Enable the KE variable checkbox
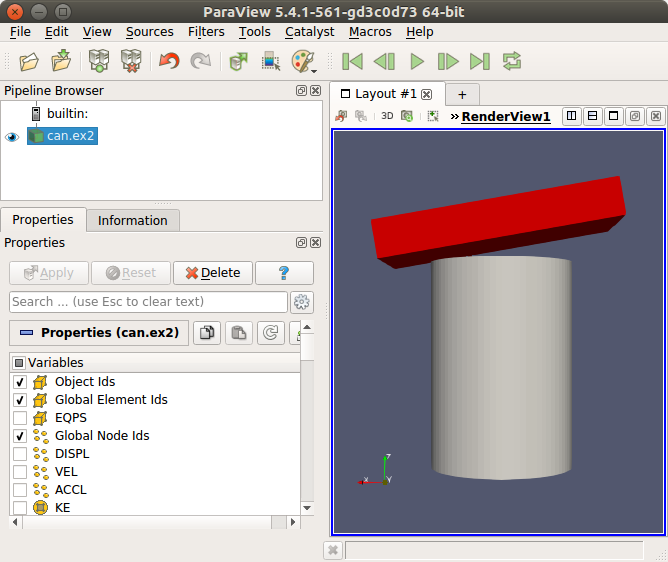Image resolution: width=668 pixels, height=562 pixels. click(20, 508)
